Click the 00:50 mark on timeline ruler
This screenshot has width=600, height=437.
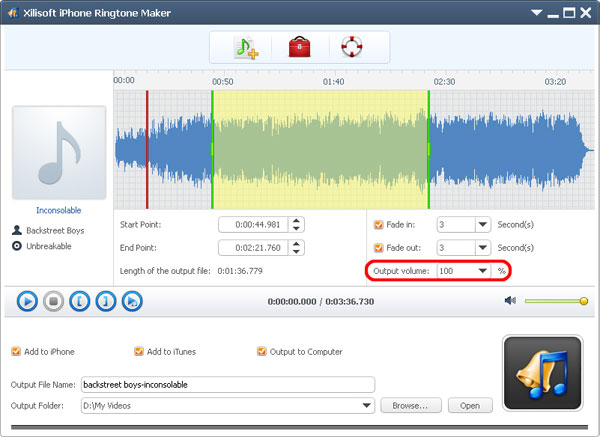[x=223, y=82]
